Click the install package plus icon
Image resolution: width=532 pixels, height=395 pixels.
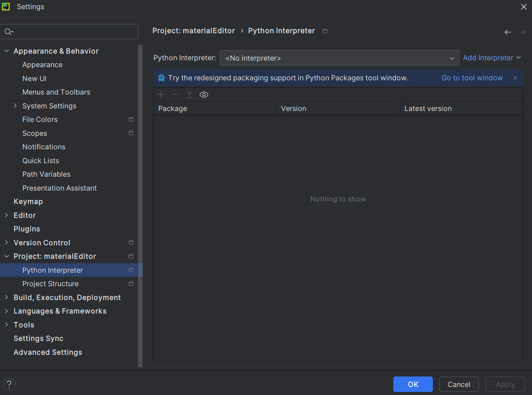161,95
